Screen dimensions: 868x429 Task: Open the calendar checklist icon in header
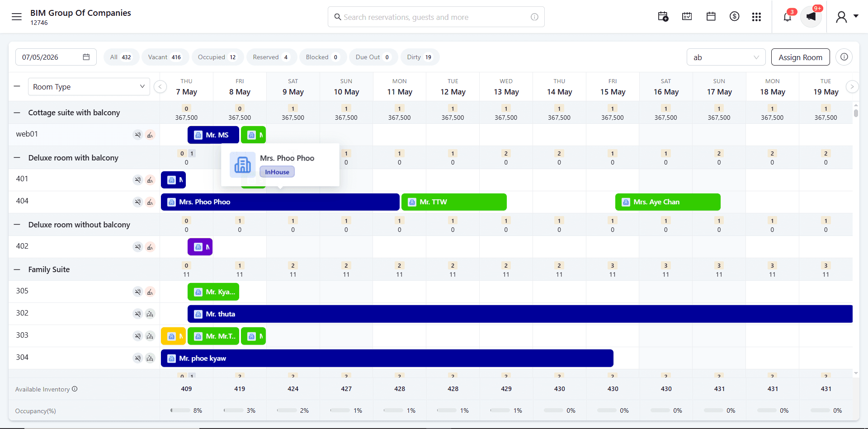click(687, 17)
